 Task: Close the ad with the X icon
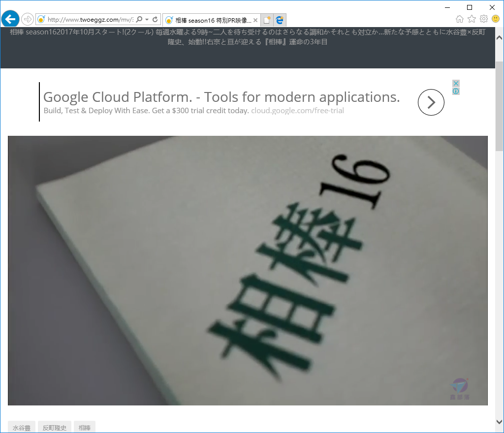[456, 83]
